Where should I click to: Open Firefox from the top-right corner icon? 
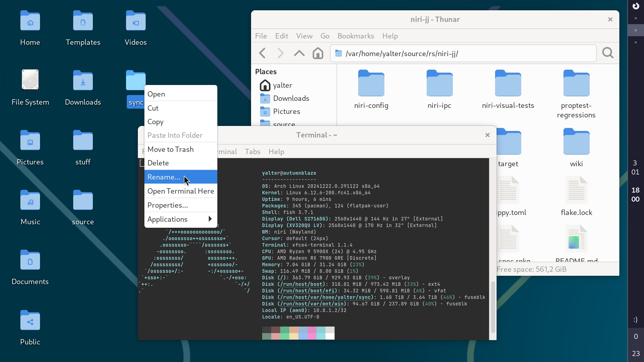pos(636,6)
